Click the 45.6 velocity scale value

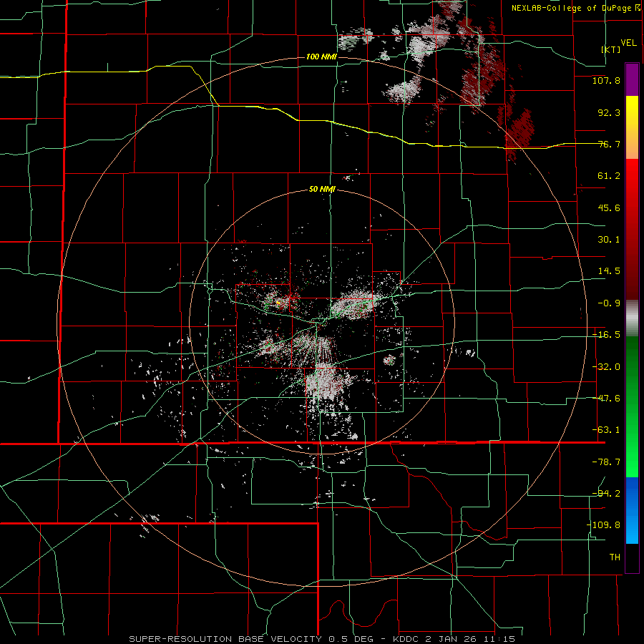click(x=609, y=208)
